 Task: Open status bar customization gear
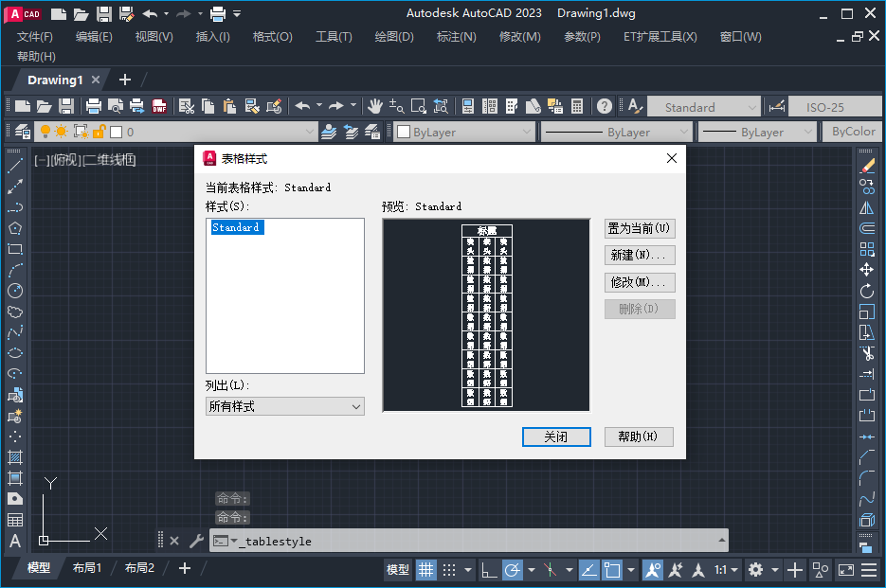pos(755,570)
